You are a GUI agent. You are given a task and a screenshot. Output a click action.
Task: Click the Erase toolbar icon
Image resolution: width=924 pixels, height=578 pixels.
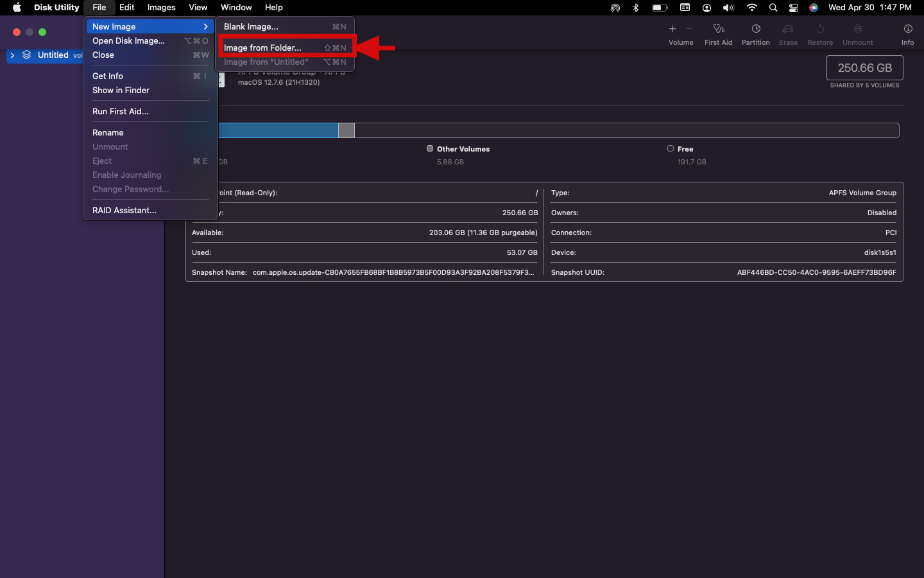coord(788,29)
